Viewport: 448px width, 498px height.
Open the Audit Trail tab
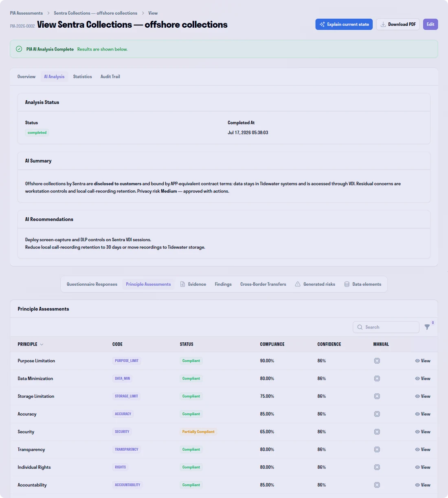[110, 77]
